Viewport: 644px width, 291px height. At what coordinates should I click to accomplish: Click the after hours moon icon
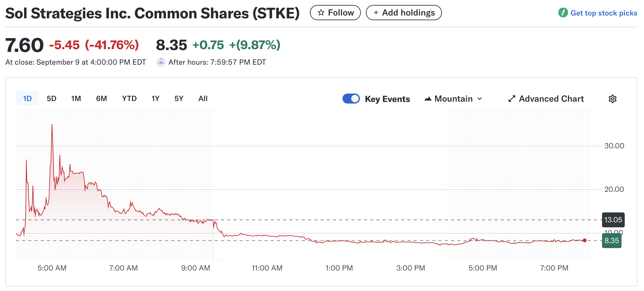(x=161, y=62)
